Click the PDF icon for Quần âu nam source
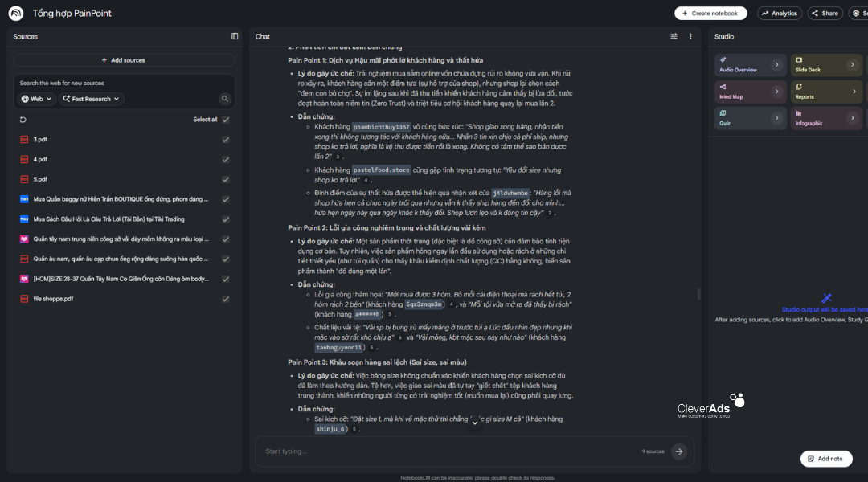868x482 pixels. pos(24,259)
